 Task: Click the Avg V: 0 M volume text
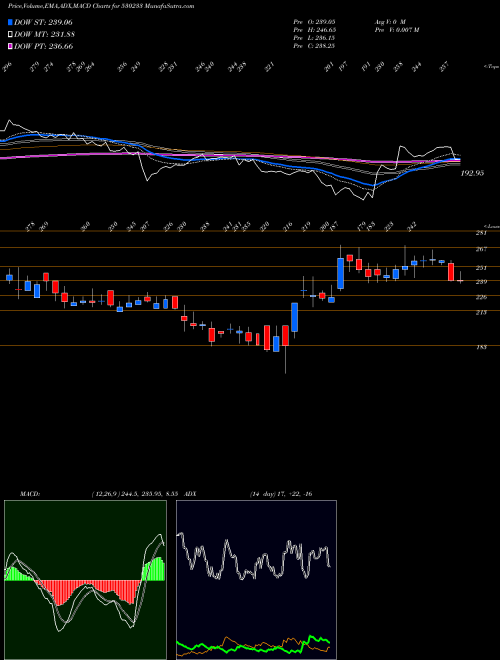(x=389, y=21)
